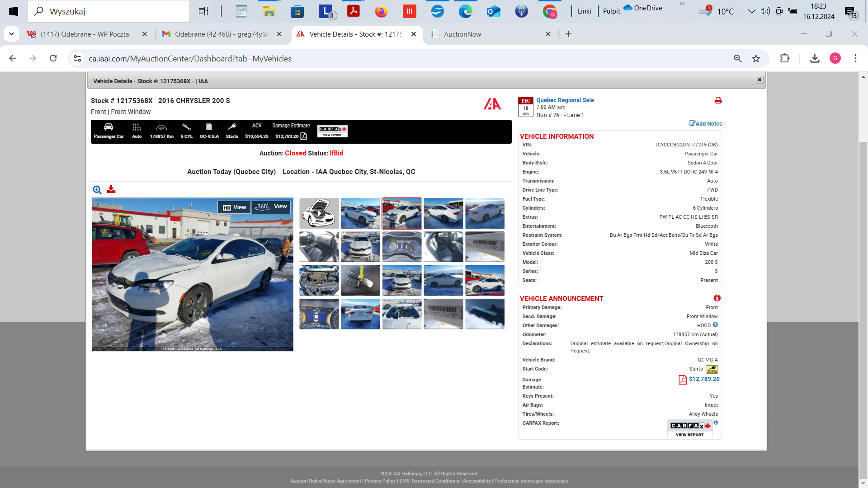The image size is (868, 488).
Task: Open CARFAX View Report in announcement panel
Action: tap(690, 429)
